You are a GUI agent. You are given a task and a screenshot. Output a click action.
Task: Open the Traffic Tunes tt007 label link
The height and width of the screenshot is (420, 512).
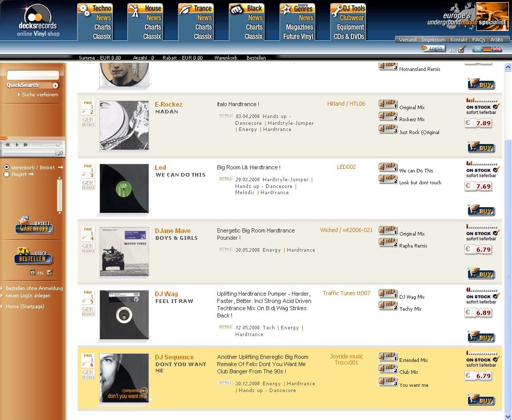(346, 293)
